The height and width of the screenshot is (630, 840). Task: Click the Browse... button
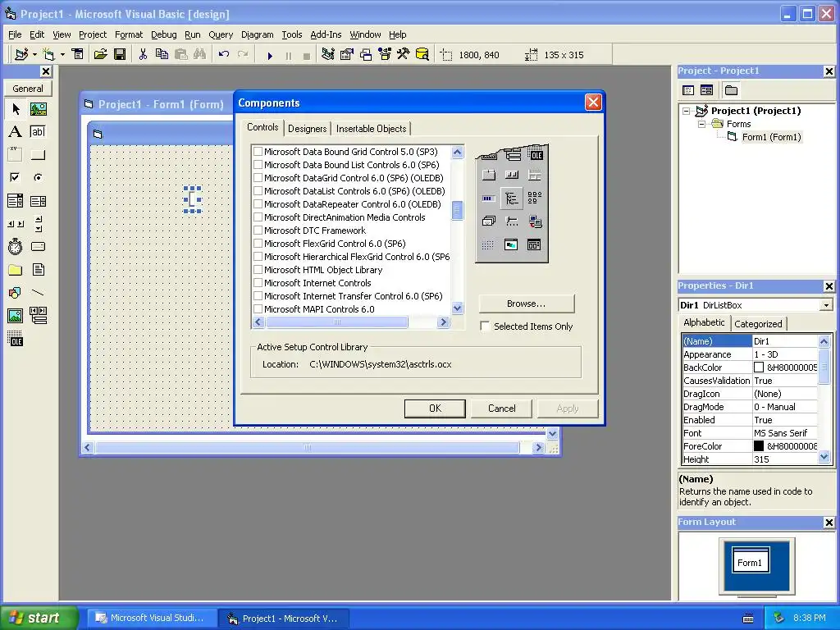(x=526, y=304)
